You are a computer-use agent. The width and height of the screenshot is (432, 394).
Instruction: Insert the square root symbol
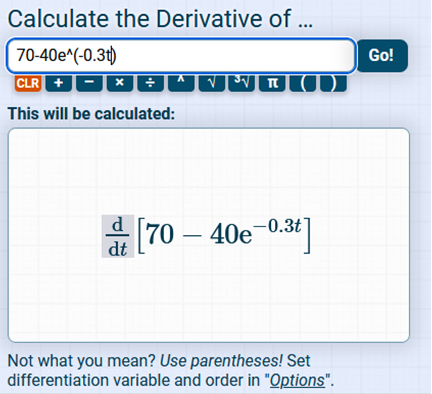coord(212,83)
